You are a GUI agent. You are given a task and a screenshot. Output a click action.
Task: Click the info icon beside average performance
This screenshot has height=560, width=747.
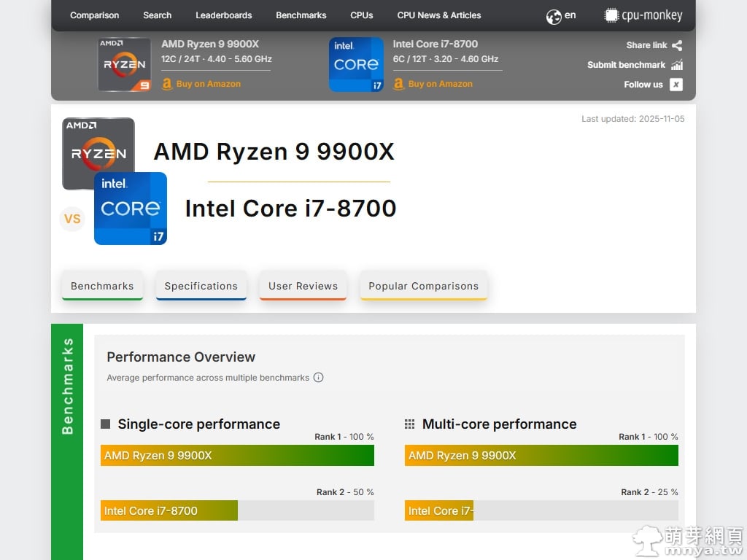click(x=318, y=378)
